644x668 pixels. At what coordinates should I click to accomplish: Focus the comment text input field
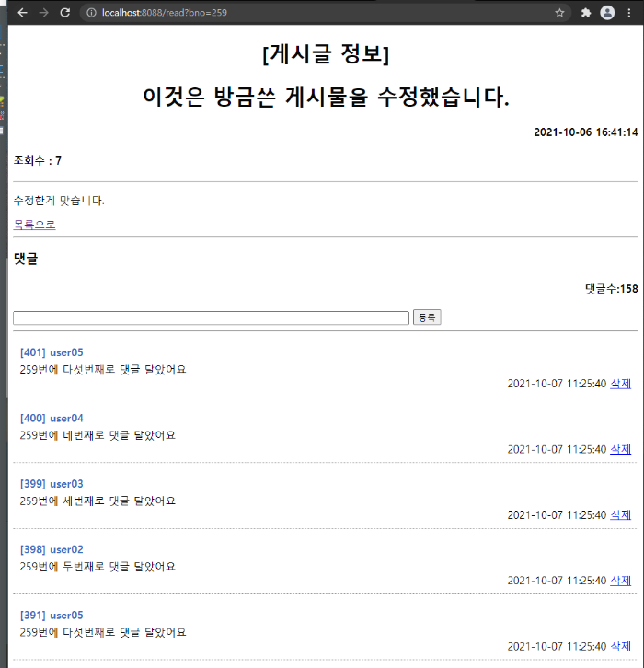pyautogui.click(x=212, y=317)
